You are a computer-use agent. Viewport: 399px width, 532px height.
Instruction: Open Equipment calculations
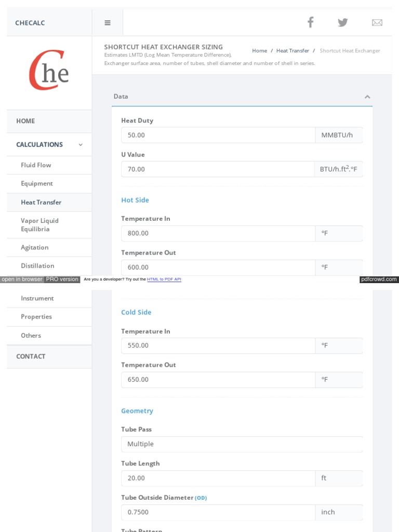coord(49,183)
